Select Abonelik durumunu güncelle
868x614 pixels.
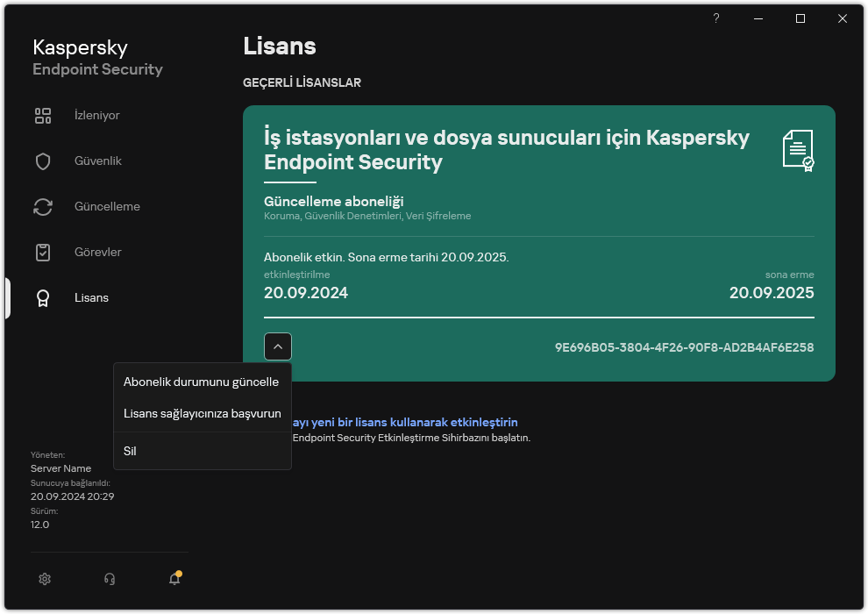201,382
